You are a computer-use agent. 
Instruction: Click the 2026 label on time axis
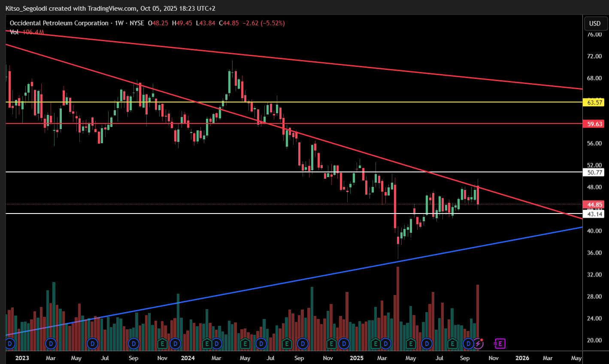[522, 358]
